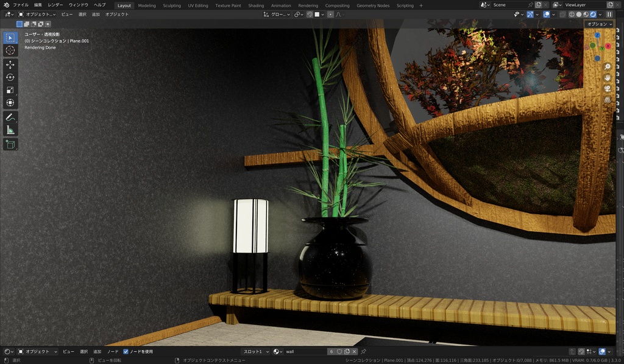Choose the Move tool
624x364 pixels.
coord(10,65)
